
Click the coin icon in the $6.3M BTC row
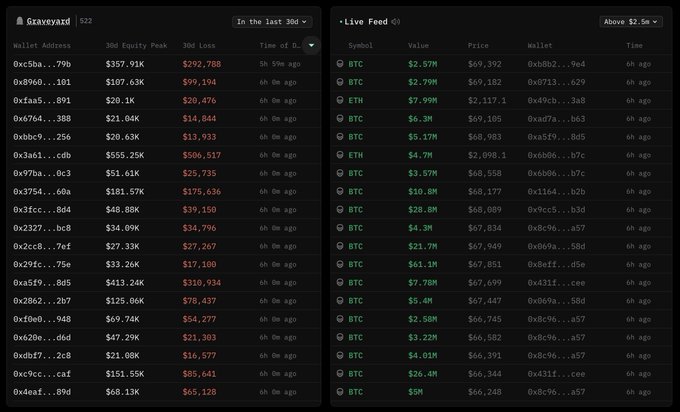click(340, 118)
